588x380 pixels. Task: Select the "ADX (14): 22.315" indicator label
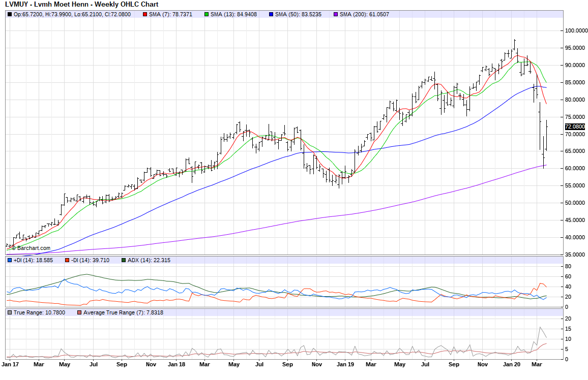tap(149, 260)
